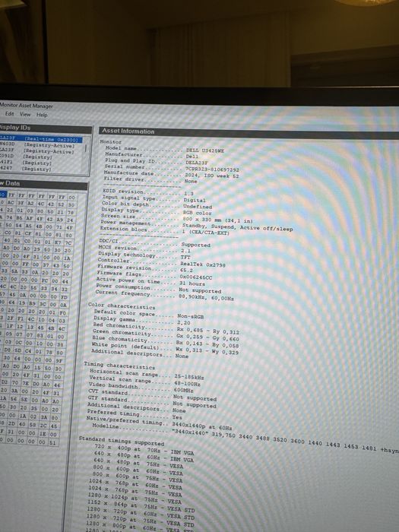Image resolution: width=399 pixels, height=532 pixels.
Task: Click the manufacture date 2024, ISO week 52
Action: point(212,176)
